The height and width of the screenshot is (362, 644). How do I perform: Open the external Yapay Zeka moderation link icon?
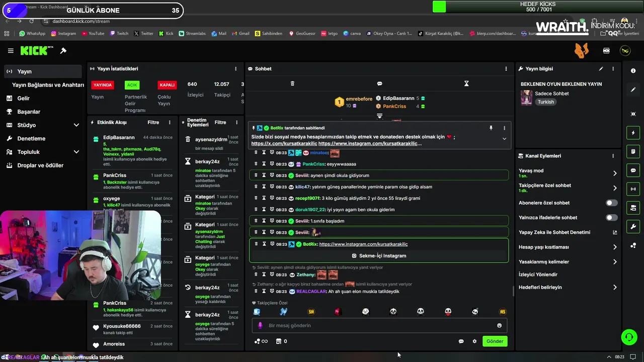pos(615,232)
